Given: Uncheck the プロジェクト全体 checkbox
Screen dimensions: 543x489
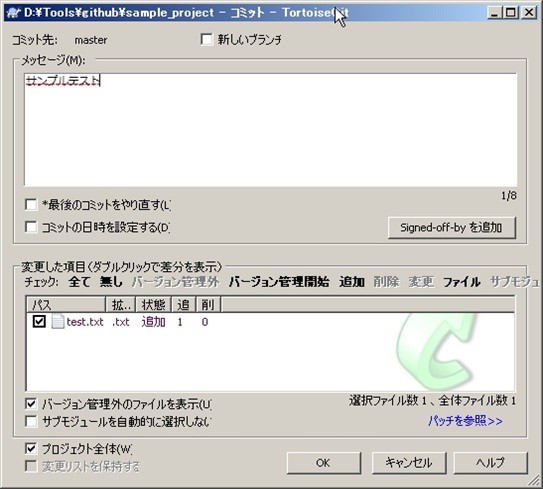Looking at the screenshot, I should pyautogui.click(x=31, y=449).
